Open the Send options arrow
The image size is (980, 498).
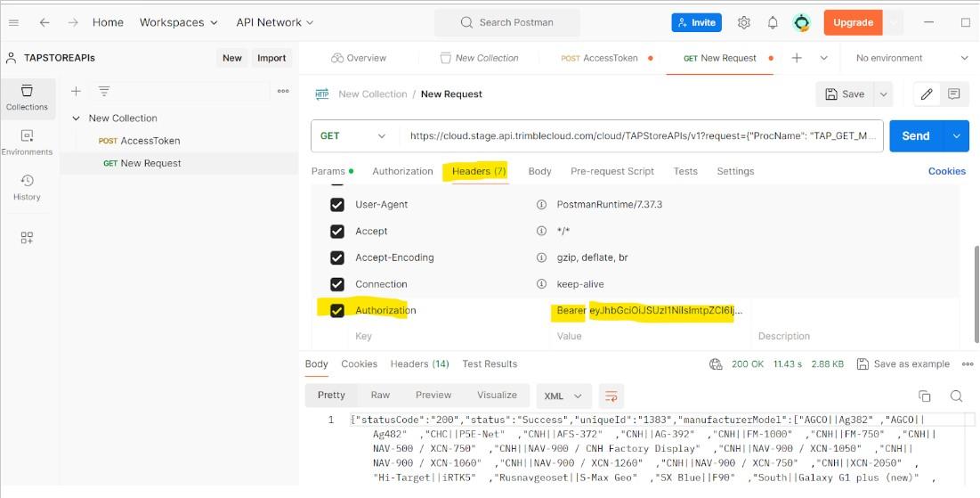click(956, 135)
